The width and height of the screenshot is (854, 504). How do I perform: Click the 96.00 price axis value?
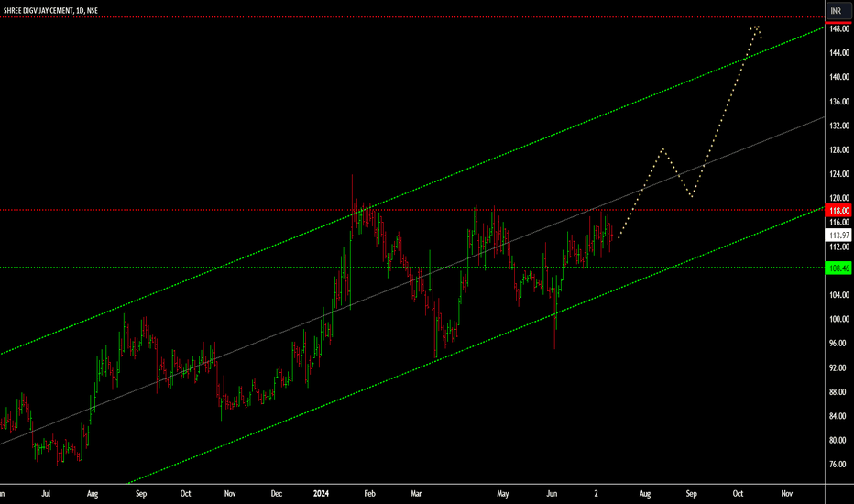pos(839,344)
